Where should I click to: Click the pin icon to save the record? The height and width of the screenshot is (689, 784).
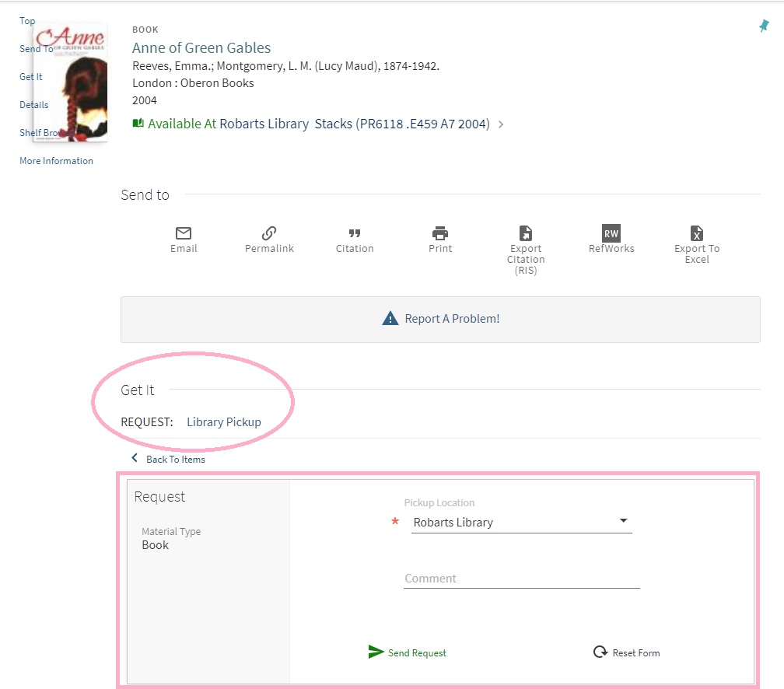tap(764, 26)
